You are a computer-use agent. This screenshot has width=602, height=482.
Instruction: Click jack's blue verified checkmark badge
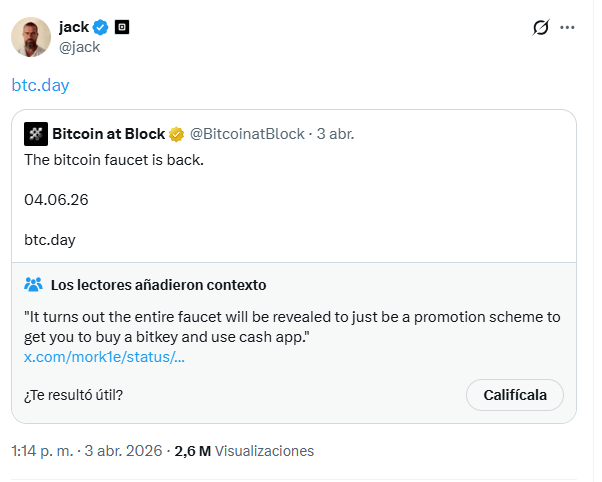tap(100, 28)
